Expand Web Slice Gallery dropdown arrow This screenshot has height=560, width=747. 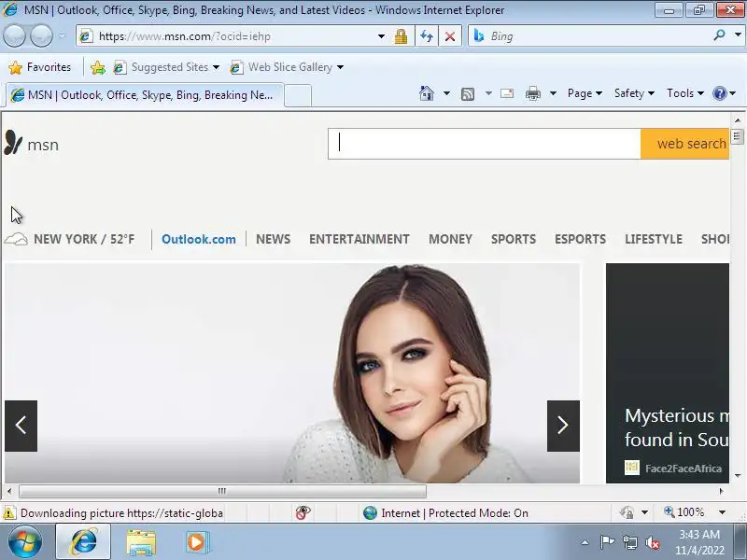click(340, 67)
